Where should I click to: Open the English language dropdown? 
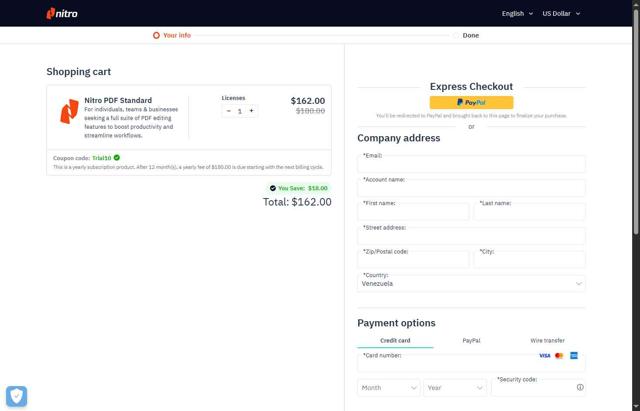click(x=517, y=13)
